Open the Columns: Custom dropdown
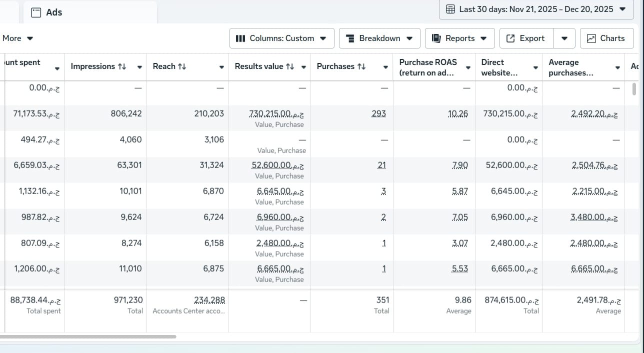Screen dimensions: 644x353 281,38
